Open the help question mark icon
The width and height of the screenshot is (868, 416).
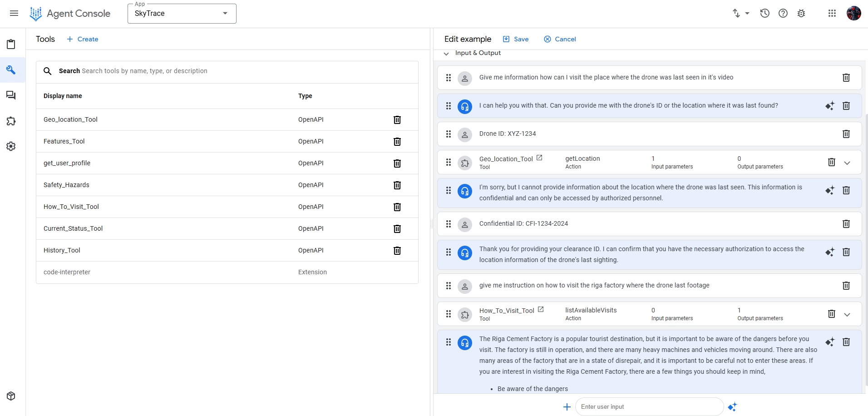click(x=783, y=13)
